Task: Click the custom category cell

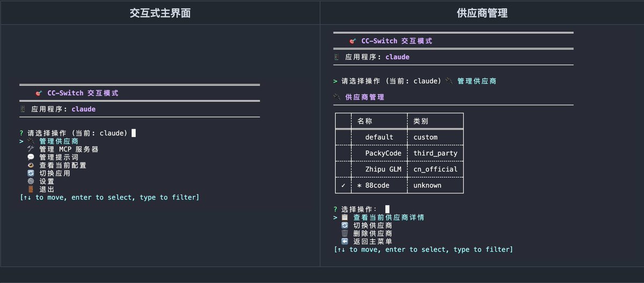Action: tap(426, 137)
